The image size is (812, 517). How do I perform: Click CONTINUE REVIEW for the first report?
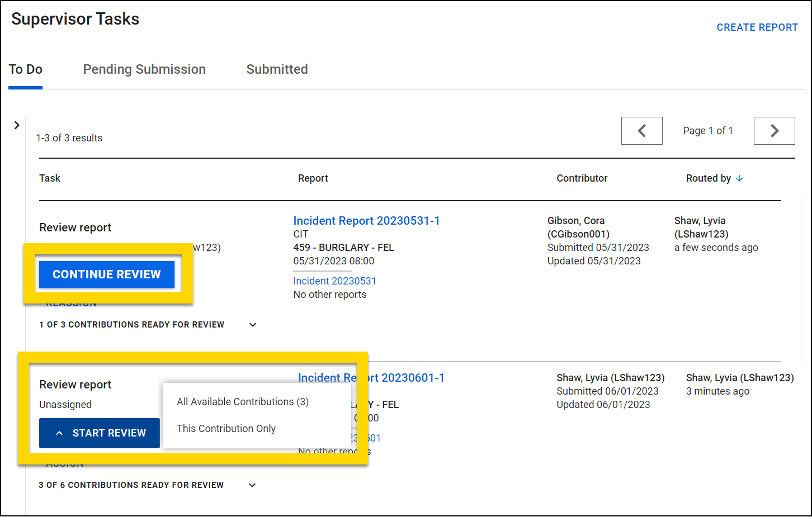coord(107,274)
